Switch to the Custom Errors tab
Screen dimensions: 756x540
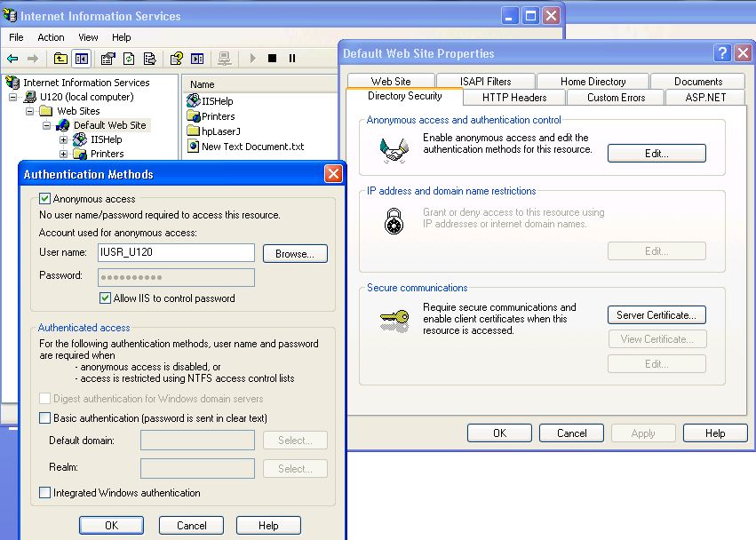point(616,98)
